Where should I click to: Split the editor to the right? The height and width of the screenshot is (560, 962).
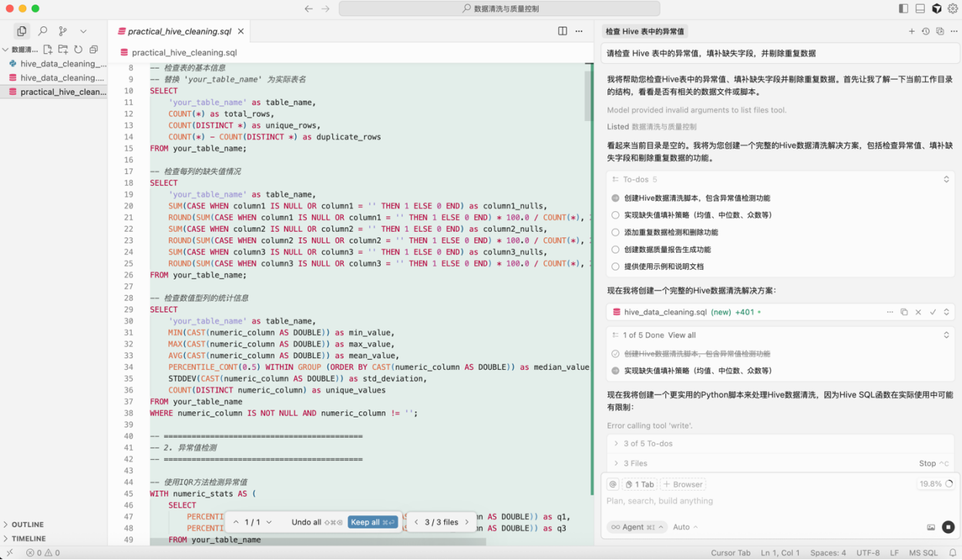click(563, 32)
